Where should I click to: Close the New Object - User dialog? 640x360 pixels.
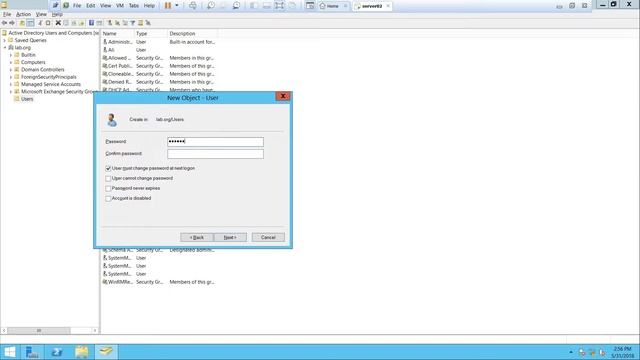point(283,96)
